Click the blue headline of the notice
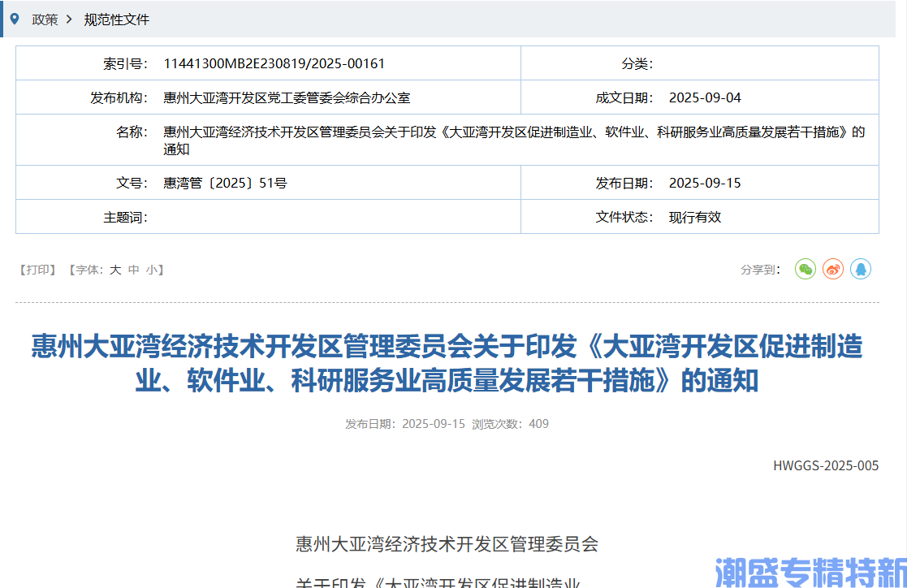 coord(447,363)
